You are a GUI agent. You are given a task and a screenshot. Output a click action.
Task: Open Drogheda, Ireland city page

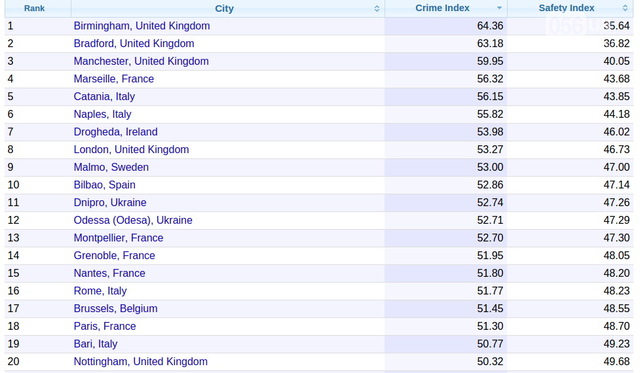(x=116, y=132)
